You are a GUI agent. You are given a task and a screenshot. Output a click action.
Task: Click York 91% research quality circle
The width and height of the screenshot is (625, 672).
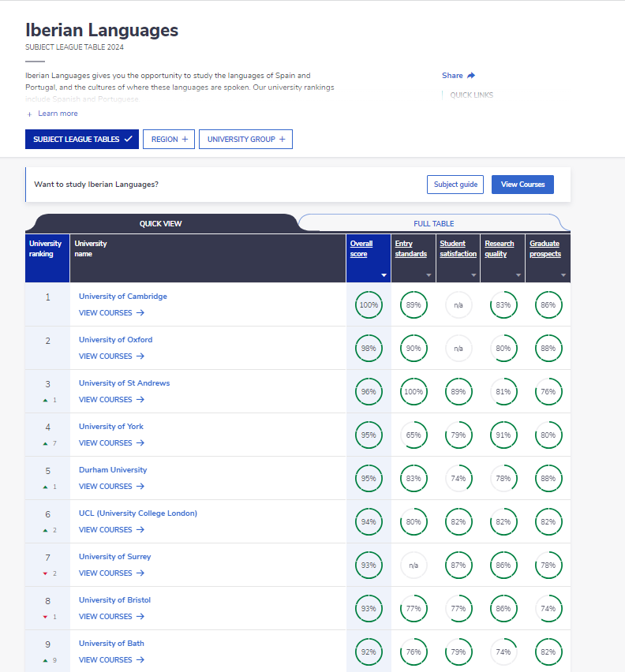[x=503, y=435]
